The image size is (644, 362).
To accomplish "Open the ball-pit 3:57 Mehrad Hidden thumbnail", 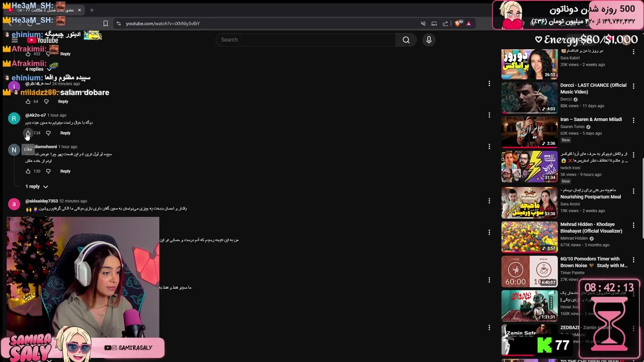I will (x=529, y=237).
